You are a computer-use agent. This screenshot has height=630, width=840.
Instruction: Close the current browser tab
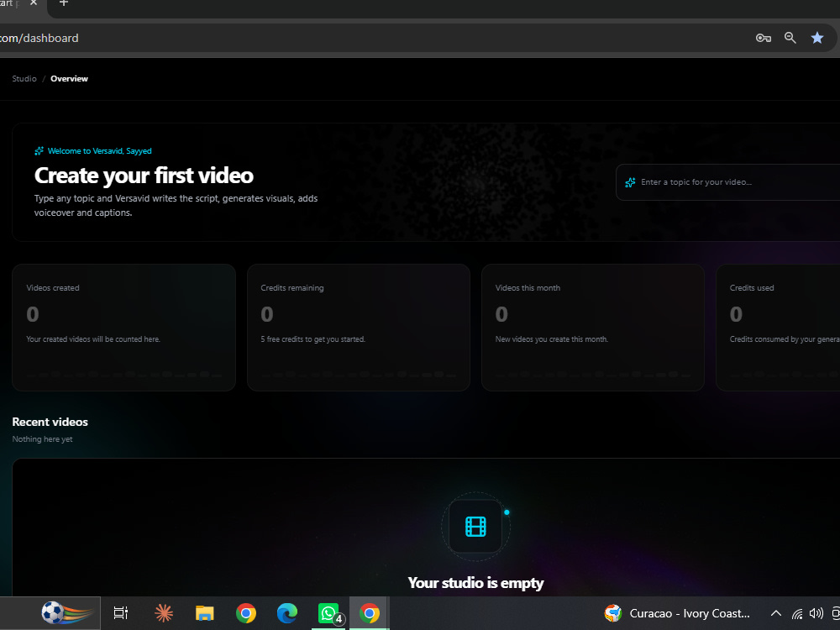[34, 3]
